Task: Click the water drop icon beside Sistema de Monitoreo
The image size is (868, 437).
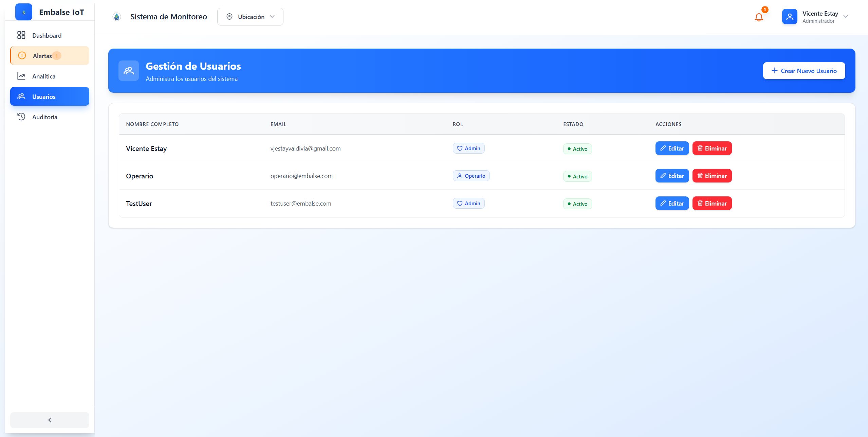Action: [117, 17]
